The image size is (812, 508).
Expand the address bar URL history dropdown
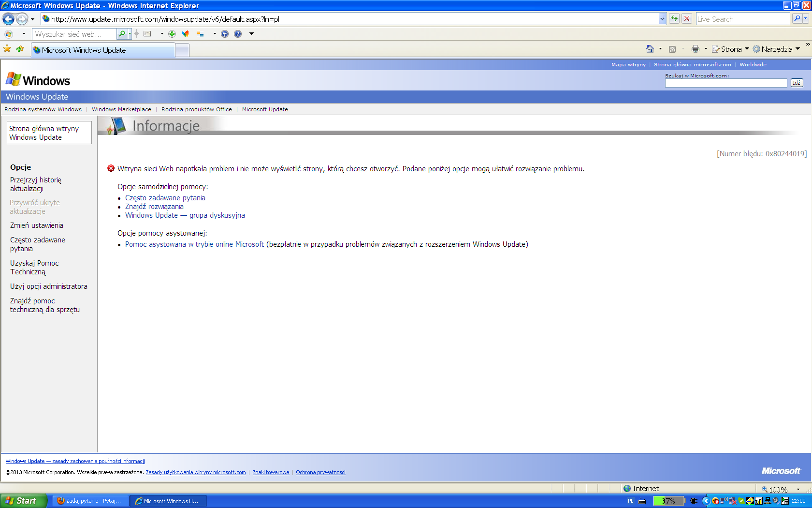(x=662, y=19)
